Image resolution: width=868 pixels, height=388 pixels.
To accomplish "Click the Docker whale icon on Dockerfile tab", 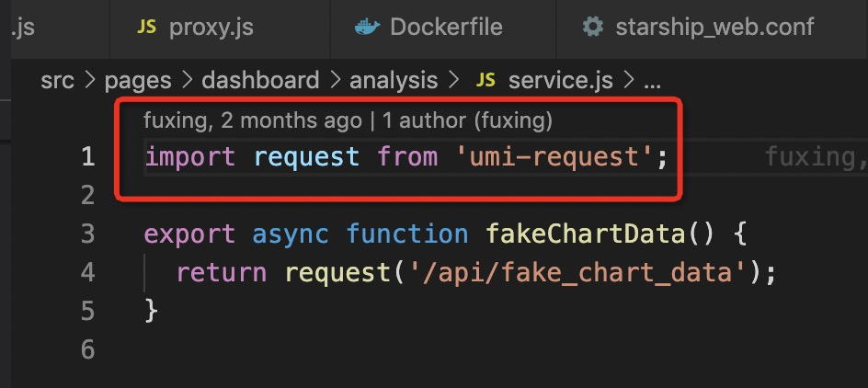I will (367, 27).
